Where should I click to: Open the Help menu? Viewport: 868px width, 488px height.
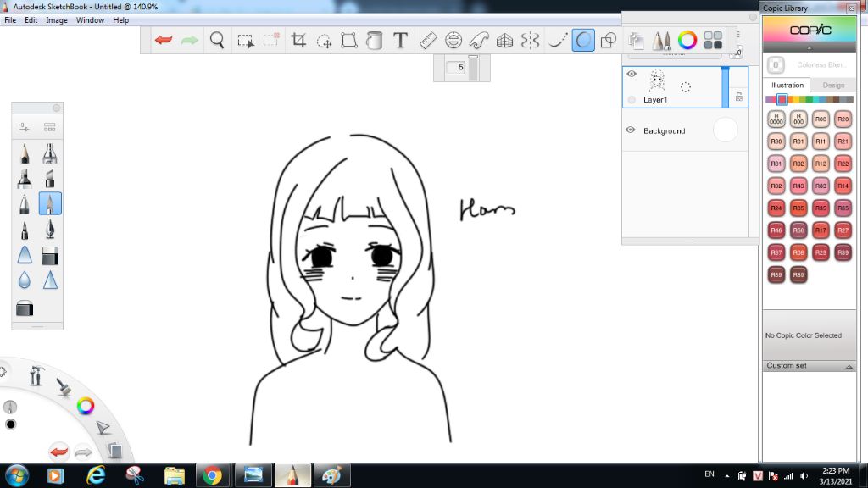pyautogui.click(x=120, y=20)
